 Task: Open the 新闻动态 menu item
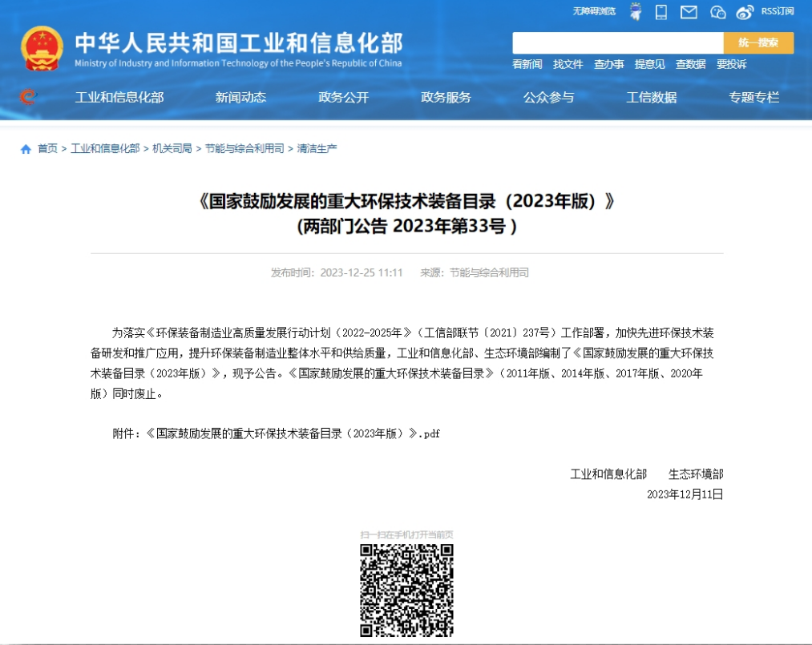240,97
